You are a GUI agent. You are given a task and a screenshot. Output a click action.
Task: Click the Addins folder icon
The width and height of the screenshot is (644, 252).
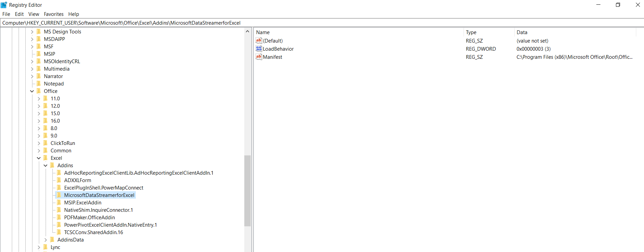[x=52, y=165]
